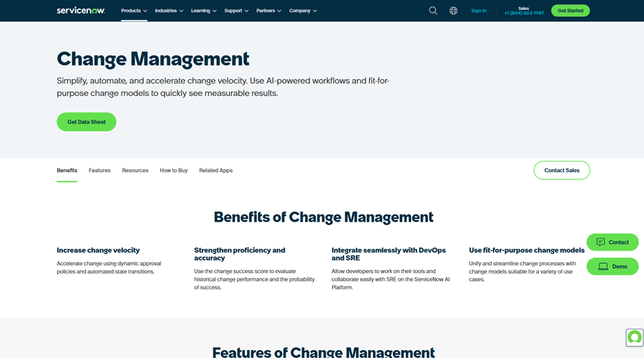Image resolution: width=644 pixels, height=358 pixels.
Task: Click the 'Allow developers to work' description
Action: (x=391, y=279)
